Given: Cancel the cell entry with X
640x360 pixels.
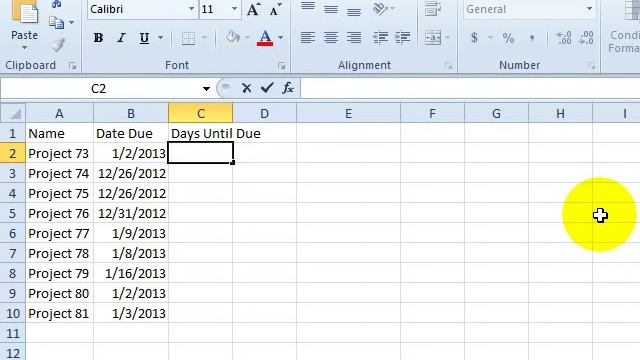Looking at the screenshot, I should (x=246, y=88).
